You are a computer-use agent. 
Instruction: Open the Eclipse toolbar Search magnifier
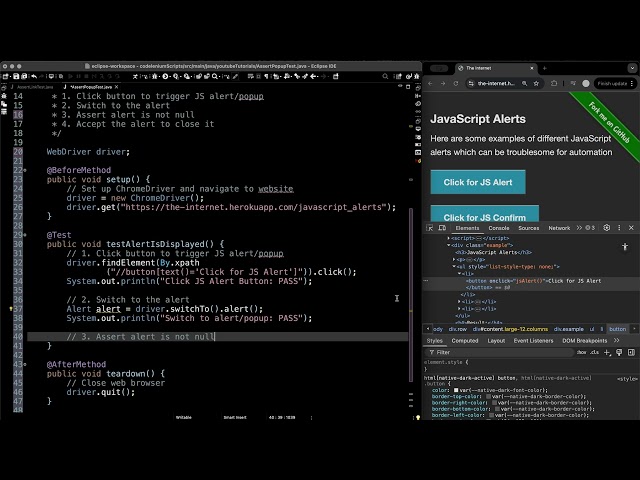coord(215,76)
